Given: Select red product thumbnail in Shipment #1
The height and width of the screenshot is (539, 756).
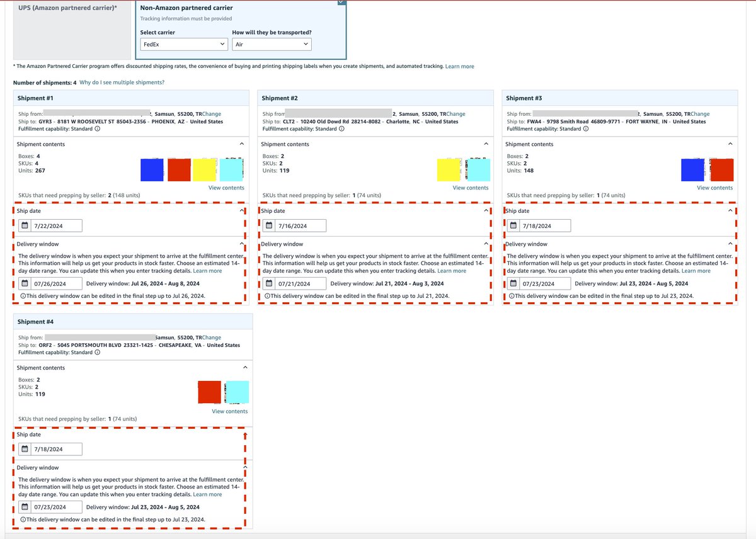Looking at the screenshot, I should click(x=179, y=170).
